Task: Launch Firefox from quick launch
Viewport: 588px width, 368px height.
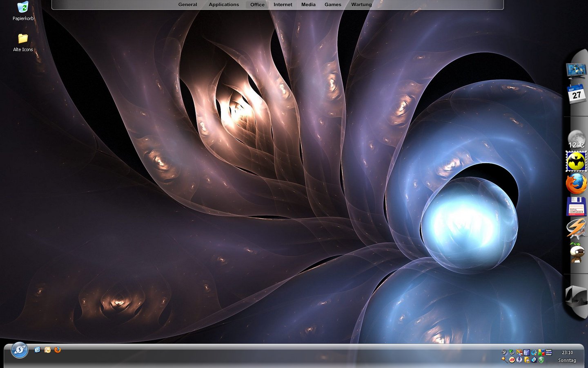Action: coord(58,350)
